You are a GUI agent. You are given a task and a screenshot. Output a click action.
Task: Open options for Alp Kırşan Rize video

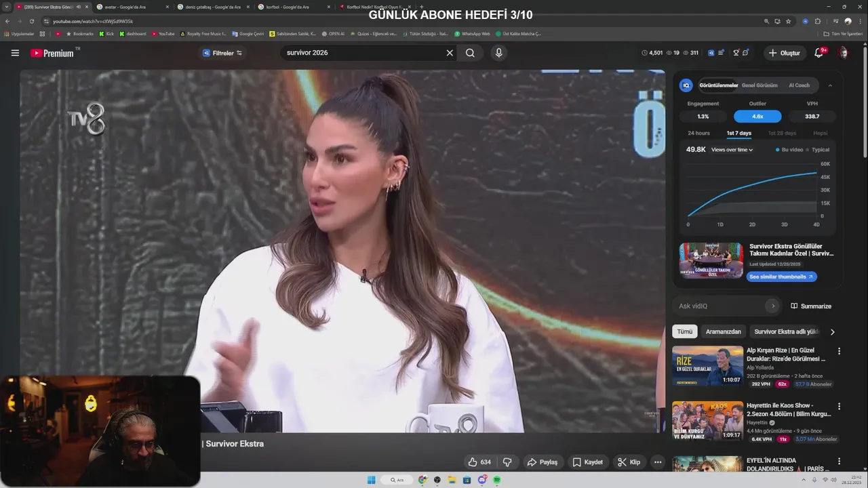[x=839, y=351]
